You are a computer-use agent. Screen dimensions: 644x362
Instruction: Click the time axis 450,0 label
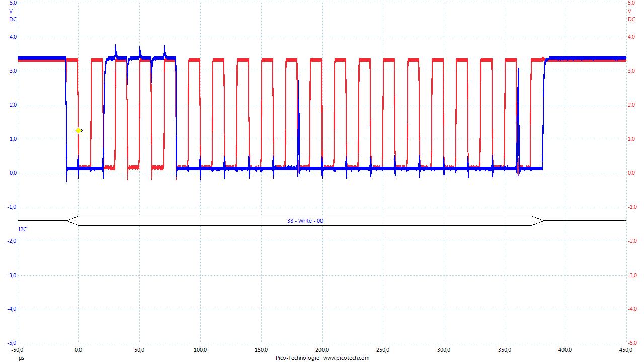626,350
